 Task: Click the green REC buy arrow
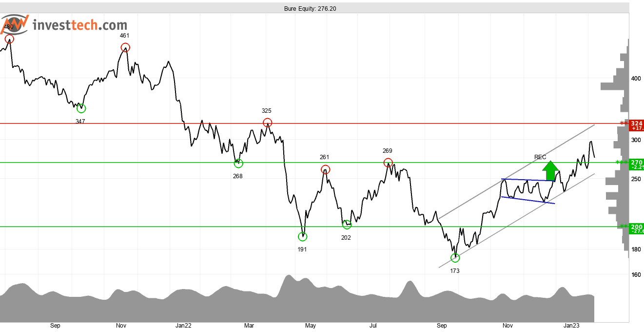tap(550, 171)
